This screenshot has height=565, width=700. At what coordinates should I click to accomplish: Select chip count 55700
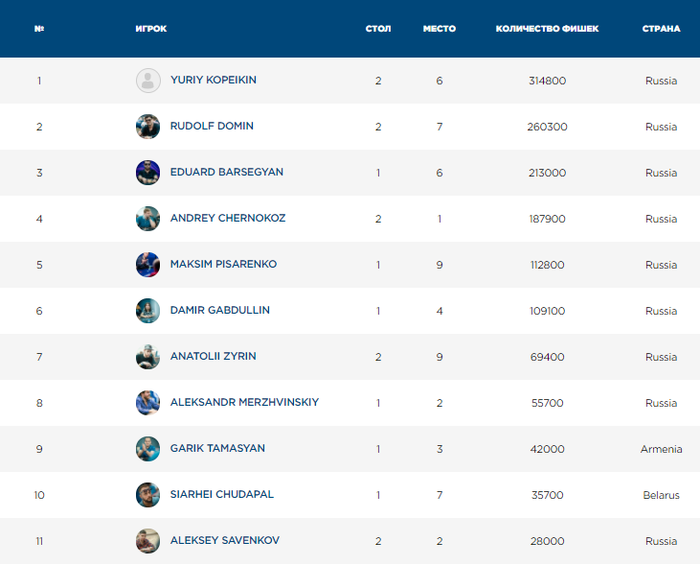[547, 403]
